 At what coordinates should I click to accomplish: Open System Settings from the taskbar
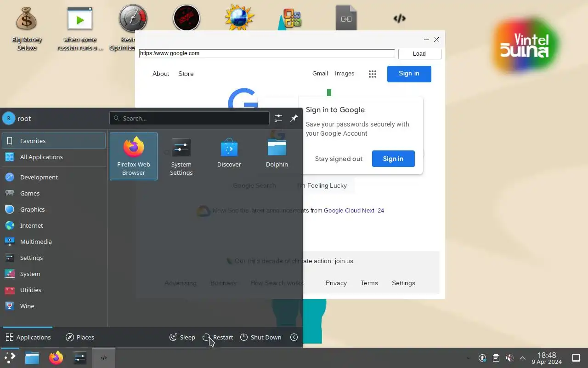[80, 358]
